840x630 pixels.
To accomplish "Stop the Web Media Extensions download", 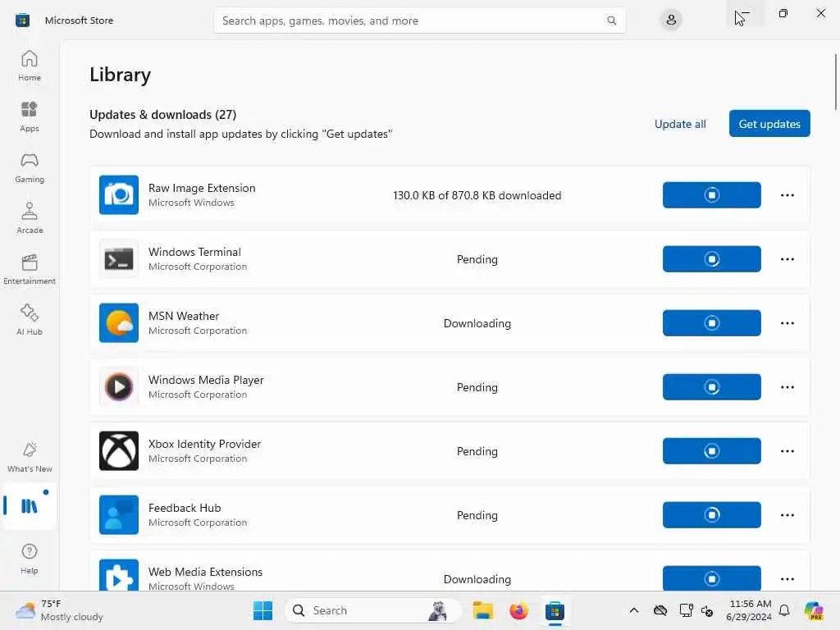I will 711,578.
